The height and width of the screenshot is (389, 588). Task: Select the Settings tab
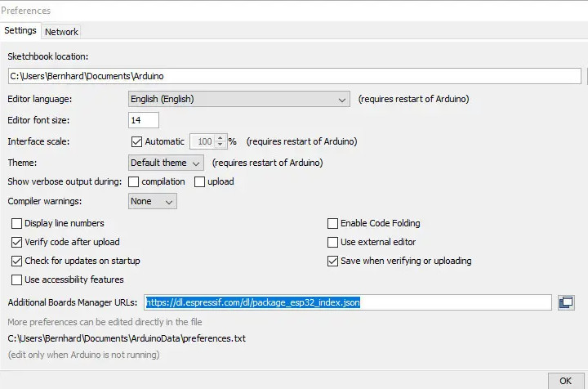point(20,30)
